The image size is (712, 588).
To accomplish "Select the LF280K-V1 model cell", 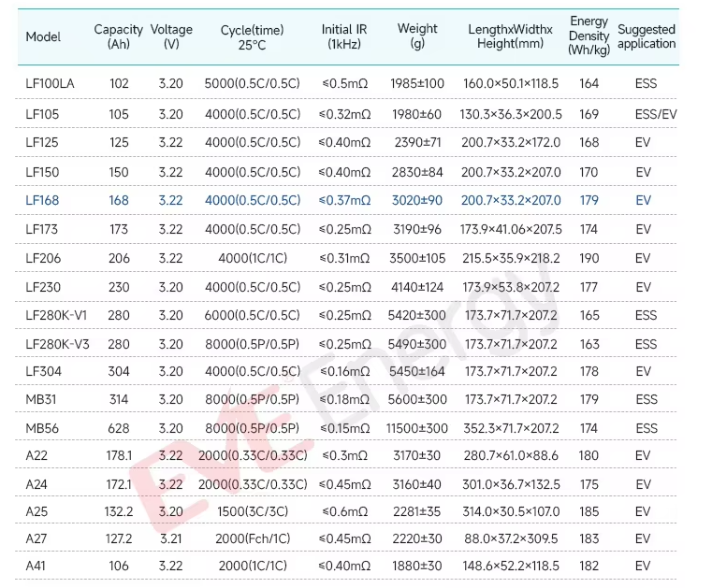I will (56, 316).
